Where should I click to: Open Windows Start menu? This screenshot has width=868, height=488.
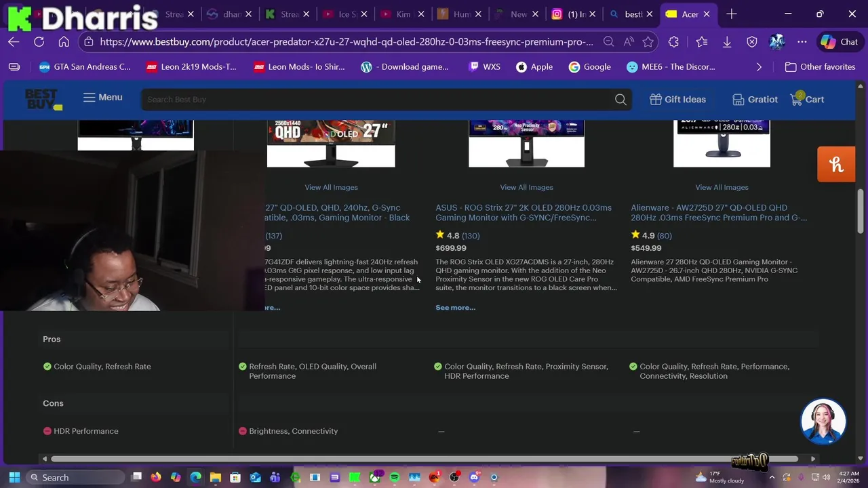14,477
